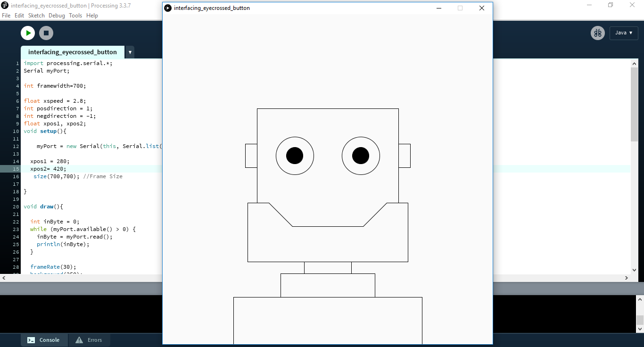The image size is (644, 347).
Task: Click the console scrollbar down arrow
Action: (640, 329)
